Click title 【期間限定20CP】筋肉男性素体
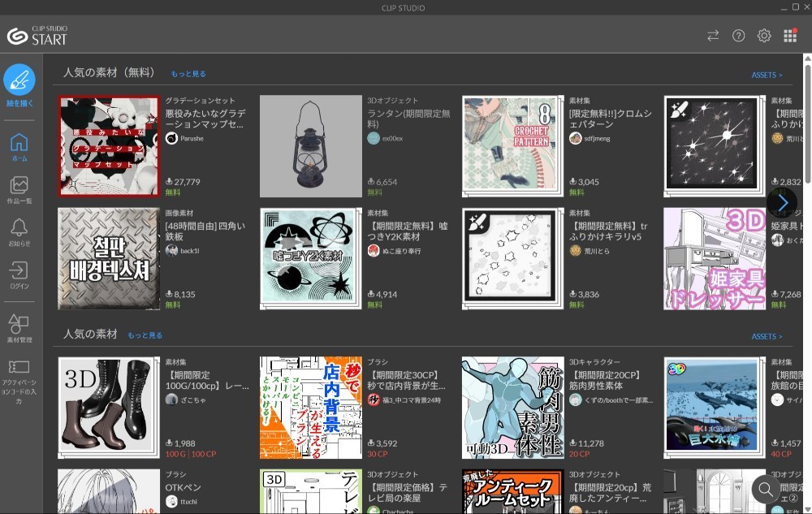The height and width of the screenshot is (514, 812). [x=606, y=380]
